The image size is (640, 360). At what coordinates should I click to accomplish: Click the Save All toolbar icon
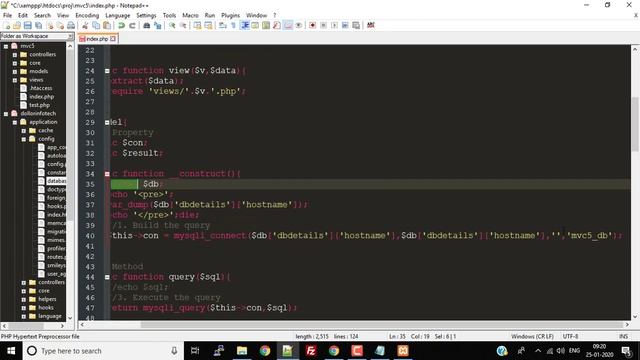(38, 25)
